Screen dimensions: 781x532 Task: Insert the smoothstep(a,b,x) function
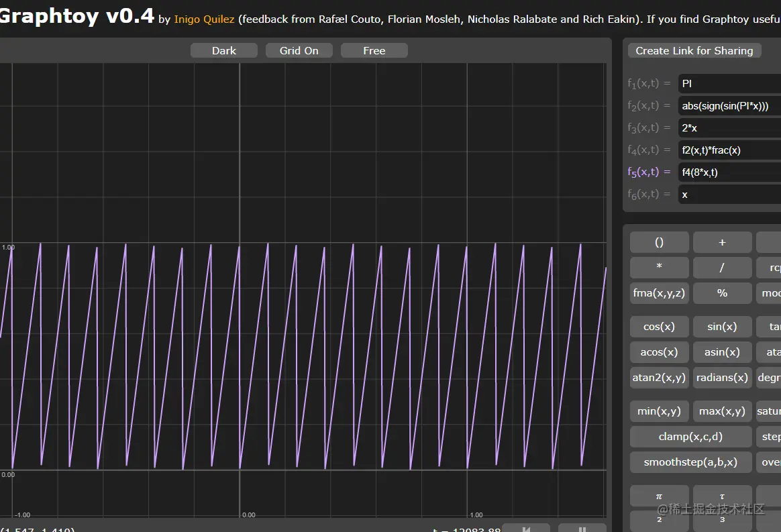691,462
